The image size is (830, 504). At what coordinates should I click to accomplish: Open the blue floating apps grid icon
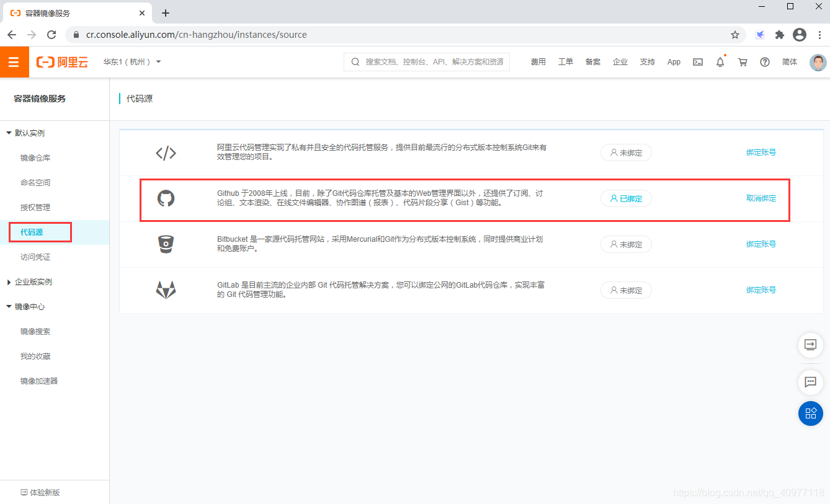pos(810,413)
